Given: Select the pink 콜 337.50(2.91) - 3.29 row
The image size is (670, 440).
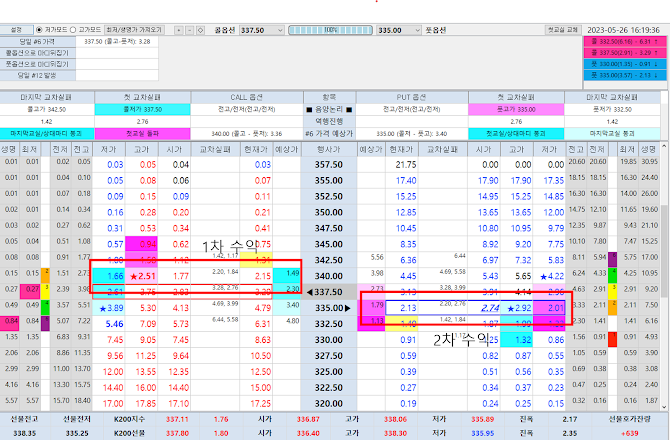Looking at the screenshot, I should point(625,53).
